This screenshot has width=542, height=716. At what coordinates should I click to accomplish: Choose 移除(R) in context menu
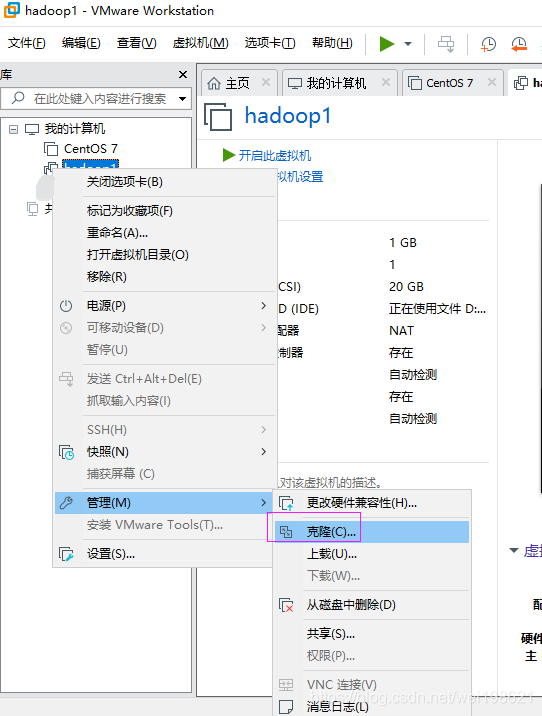click(x=165, y=277)
